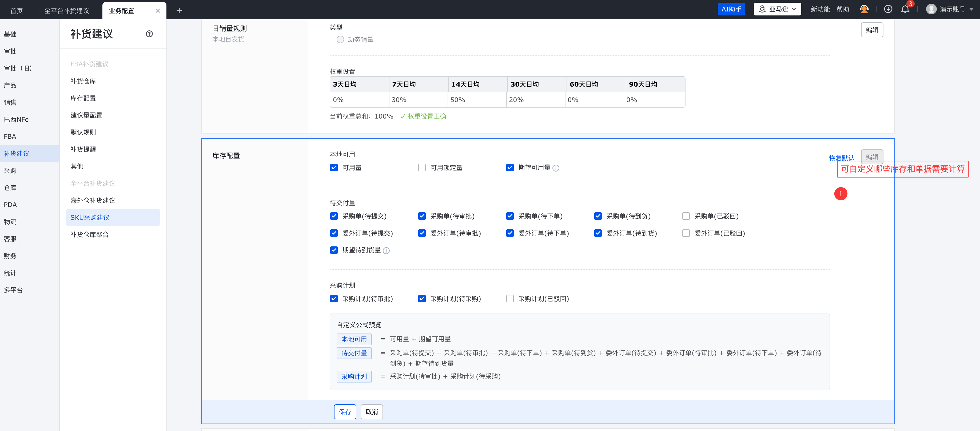
Task: Open 海外仓补货建议 in sidebar
Action: click(x=93, y=200)
